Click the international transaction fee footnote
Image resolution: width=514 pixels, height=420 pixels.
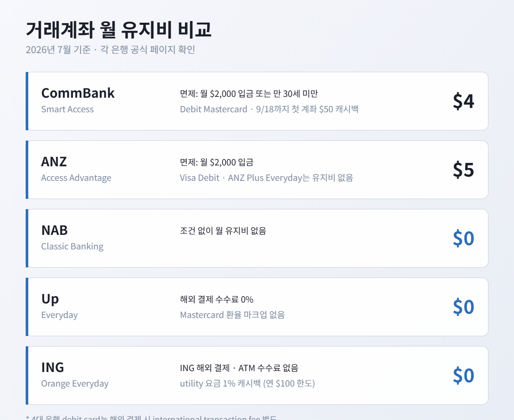[152, 417]
